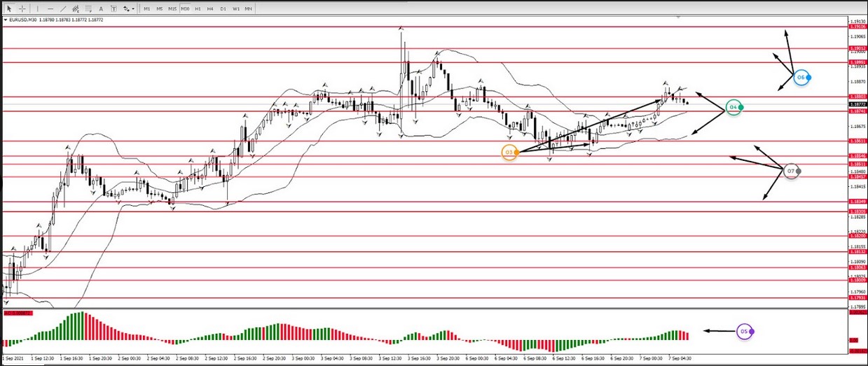868x366 pixels.
Task: Select the Fibonacci retracement tool
Action: click(89, 8)
